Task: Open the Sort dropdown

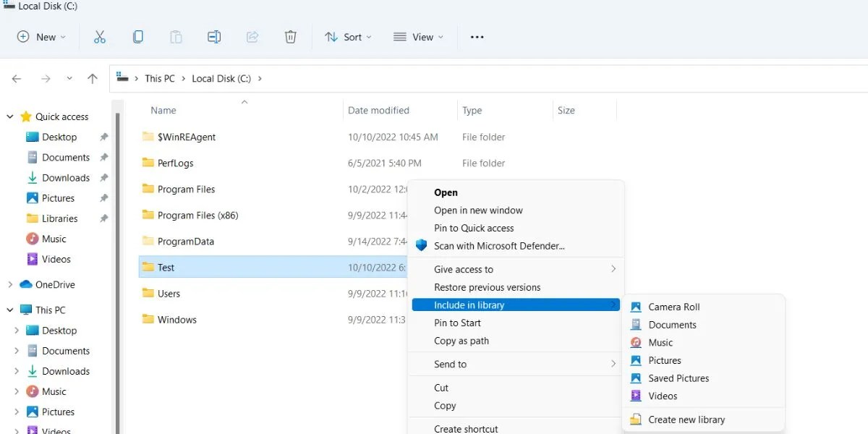Action: [x=348, y=36]
